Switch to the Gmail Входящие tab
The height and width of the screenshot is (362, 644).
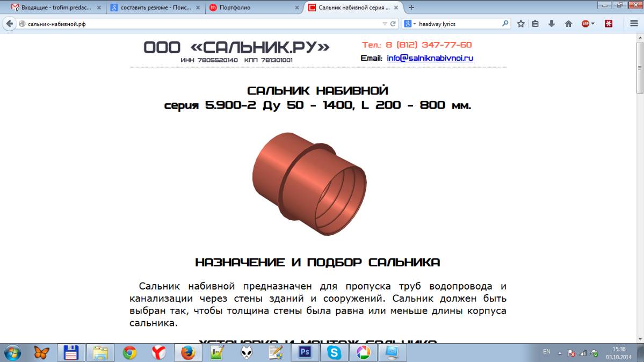[x=53, y=8]
